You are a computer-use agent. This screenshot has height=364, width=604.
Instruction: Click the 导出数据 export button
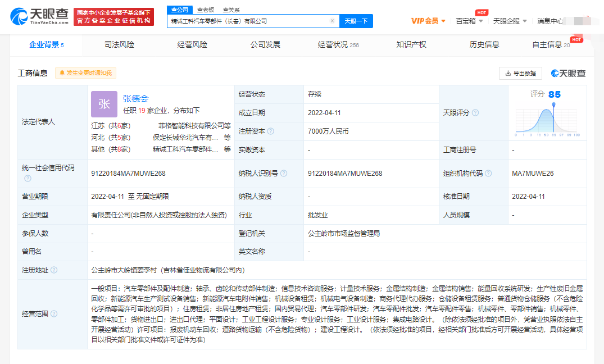click(x=520, y=73)
